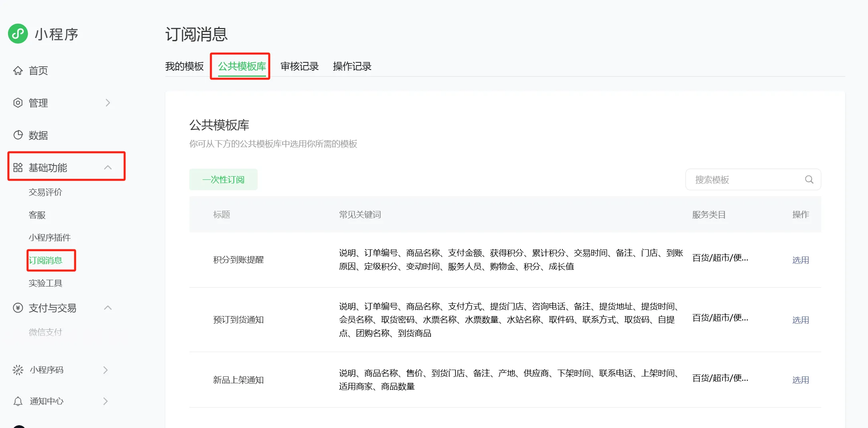Click the grid icon beside 基础功能

(18, 167)
